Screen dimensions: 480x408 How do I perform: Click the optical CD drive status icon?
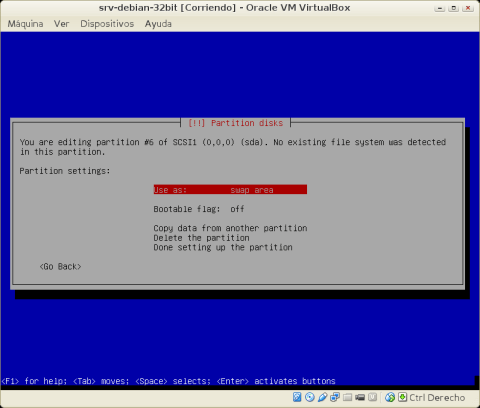310,397
